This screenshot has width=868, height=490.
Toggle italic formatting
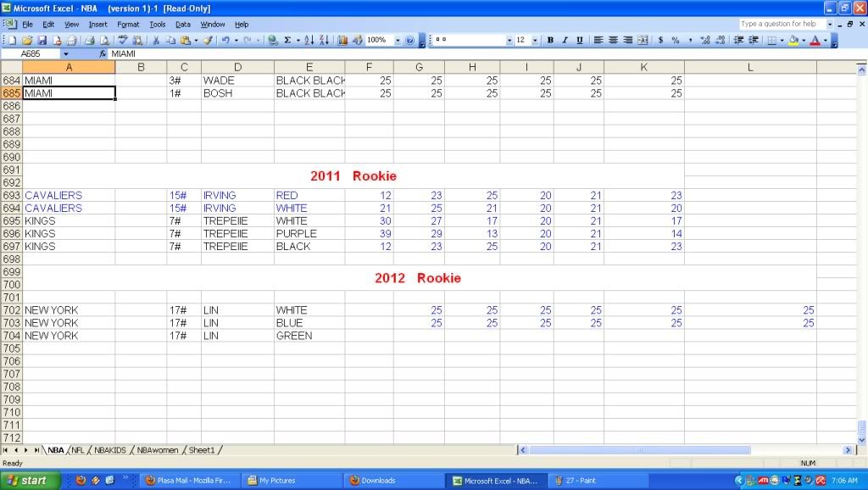click(565, 40)
